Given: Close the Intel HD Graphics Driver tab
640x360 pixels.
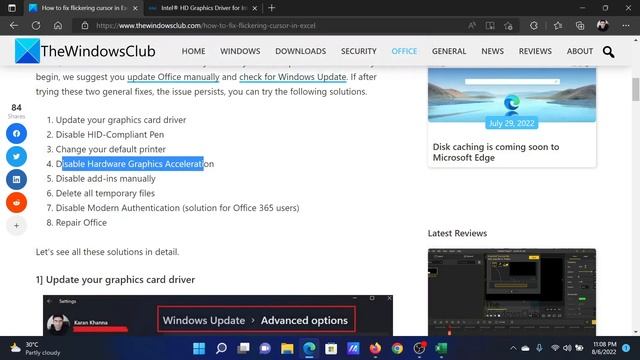Looking at the screenshot, I should pyautogui.click(x=255, y=8).
